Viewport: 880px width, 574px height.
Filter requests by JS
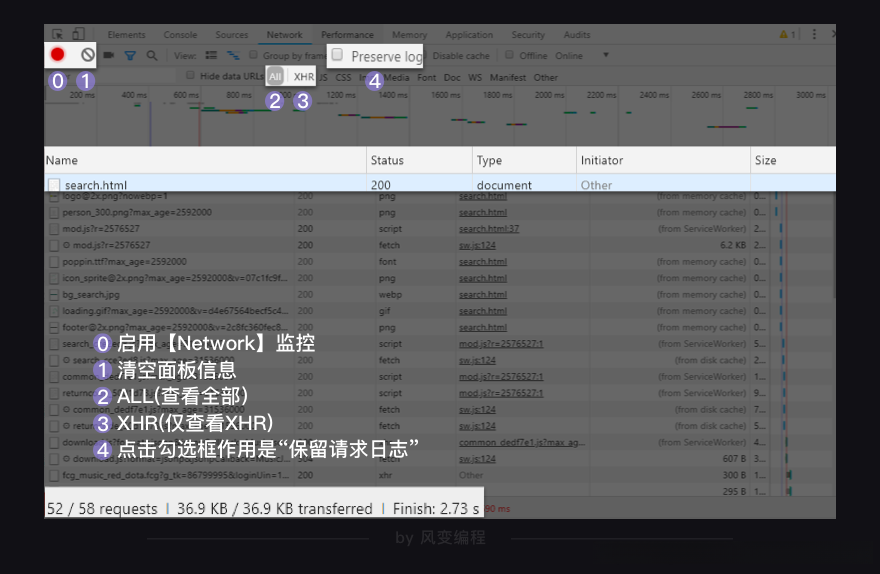coord(324,77)
